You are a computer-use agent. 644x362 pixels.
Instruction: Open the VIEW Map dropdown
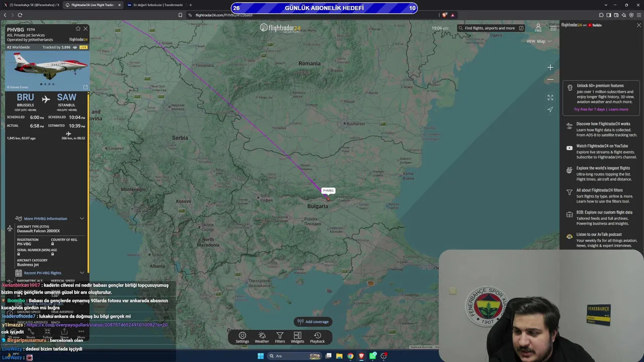pyautogui.click(x=539, y=41)
